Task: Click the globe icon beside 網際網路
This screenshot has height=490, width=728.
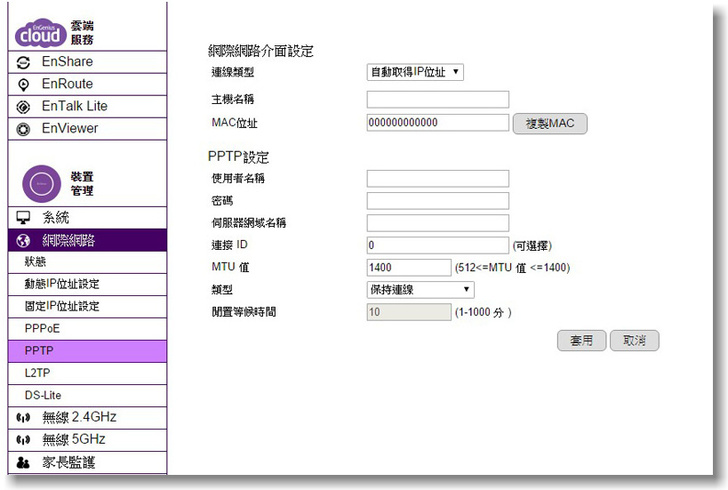Action: 23,241
